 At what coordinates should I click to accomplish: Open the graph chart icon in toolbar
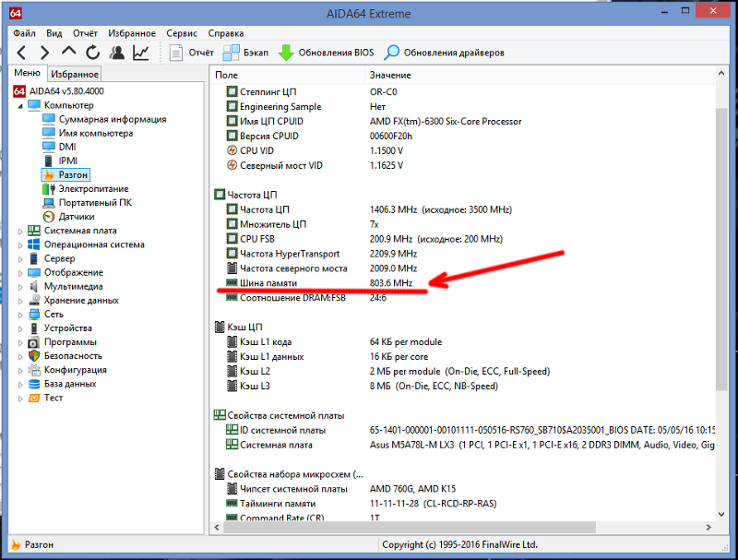click(x=141, y=53)
